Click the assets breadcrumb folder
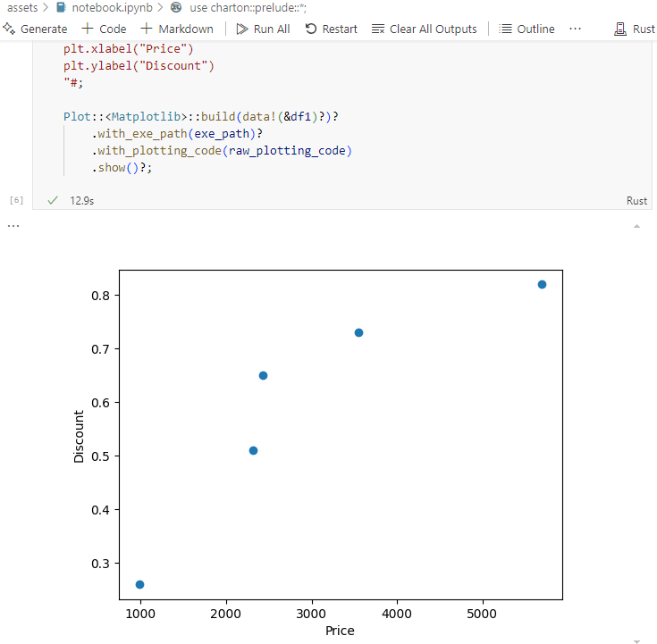 click(x=22, y=7)
